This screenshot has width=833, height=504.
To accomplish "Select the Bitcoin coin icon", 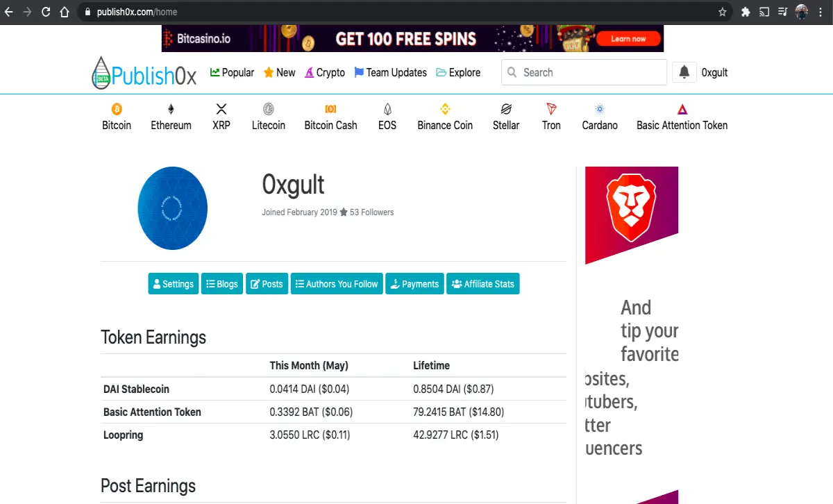I will (117, 109).
